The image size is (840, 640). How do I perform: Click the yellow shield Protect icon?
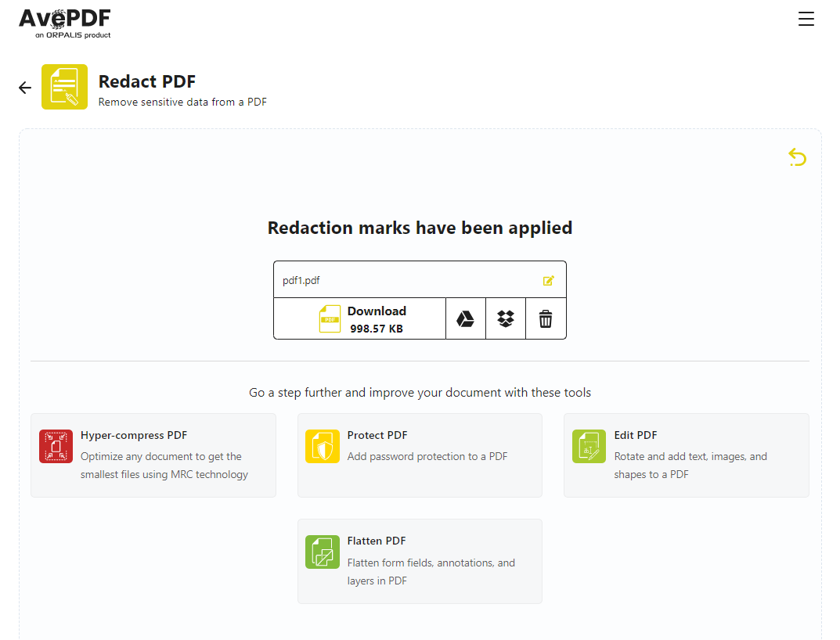322,446
